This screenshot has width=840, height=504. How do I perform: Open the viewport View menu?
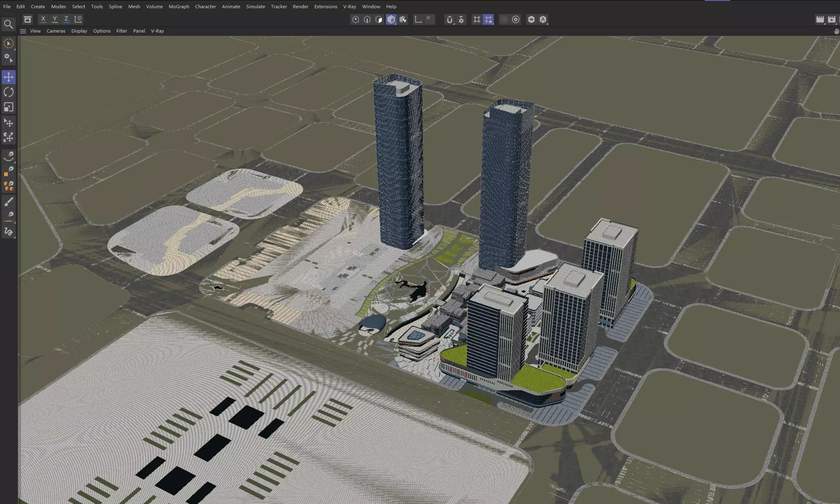pyautogui.click(x=35, y=31)
